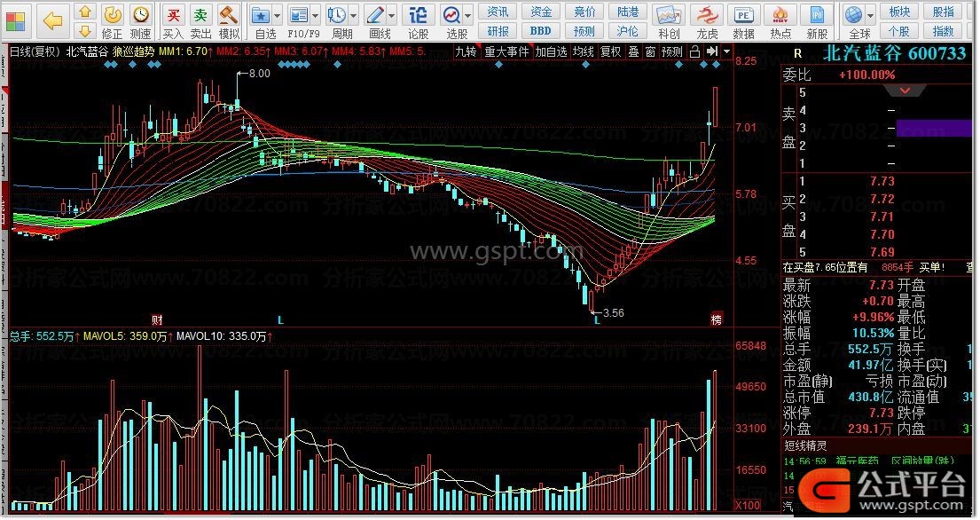This screenshot has width=980, height=520.
Task: Click the 板块 sectors button
Action: [899, 12]
